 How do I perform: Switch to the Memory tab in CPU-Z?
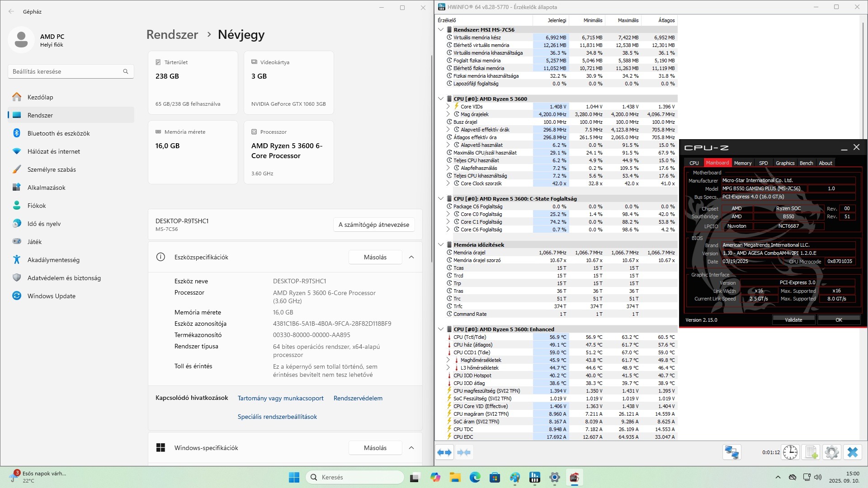pos(742,163)
